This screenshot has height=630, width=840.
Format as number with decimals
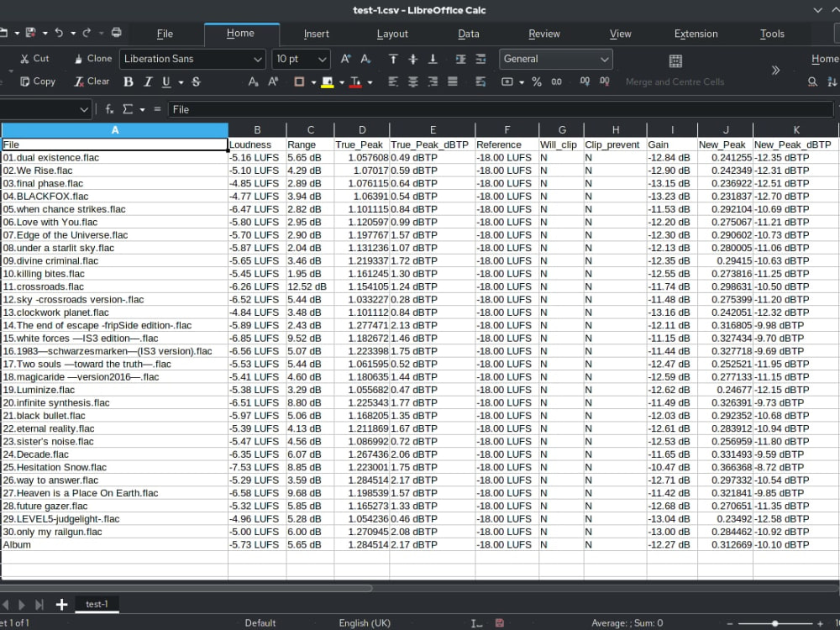pyautogui.click(x=557, y=82)
